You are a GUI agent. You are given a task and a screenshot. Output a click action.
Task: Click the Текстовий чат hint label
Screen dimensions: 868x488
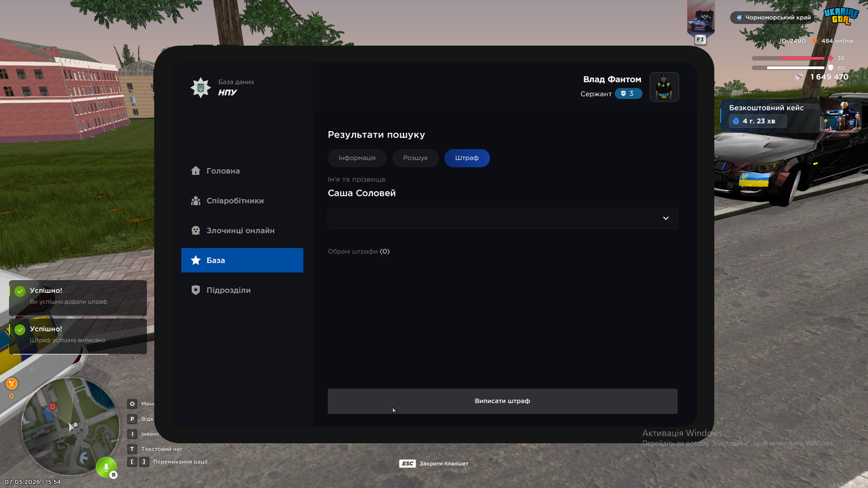[161, 449]
